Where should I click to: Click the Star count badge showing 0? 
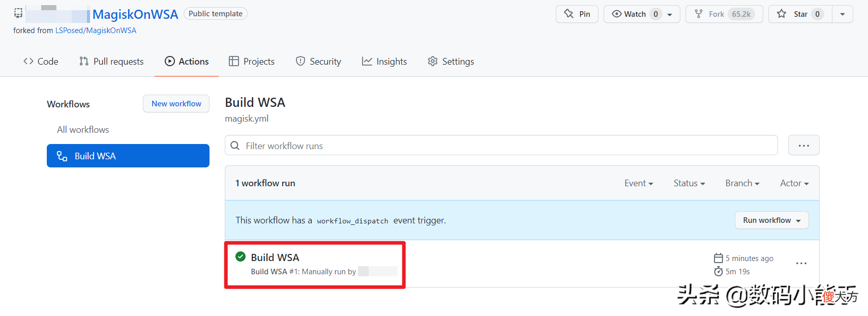[x=817, y=14]
